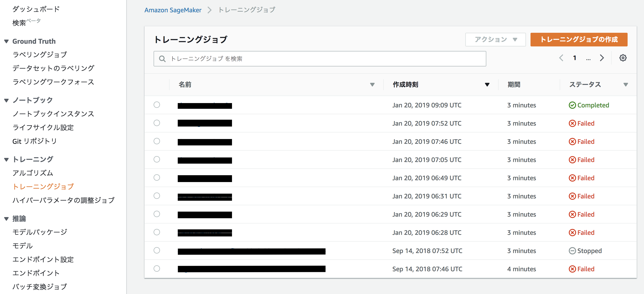Open モデルパッケージ in sidebar

click(40, 232)
